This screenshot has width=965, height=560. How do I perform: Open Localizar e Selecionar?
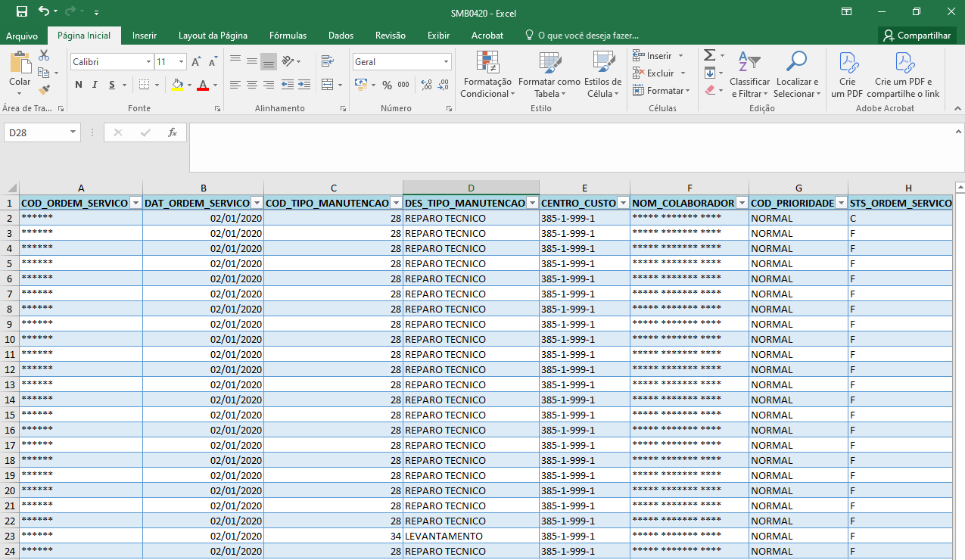[x=797, y=75]
